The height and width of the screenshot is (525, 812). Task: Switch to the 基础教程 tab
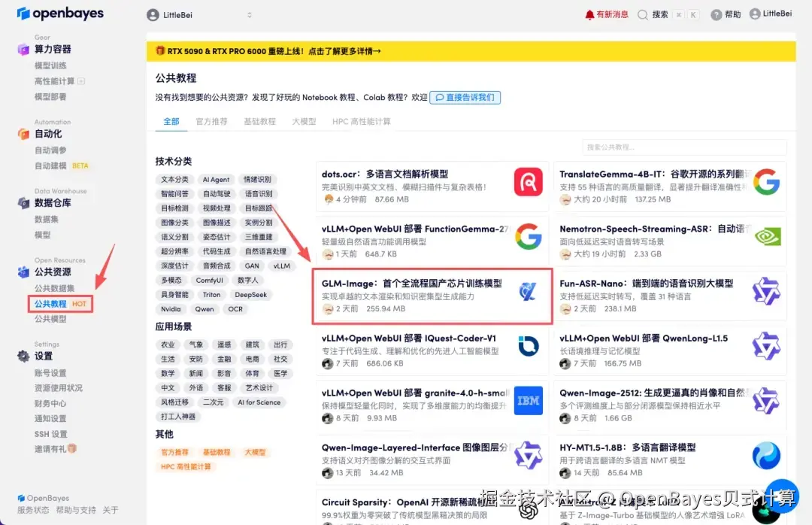click(259, 121)
